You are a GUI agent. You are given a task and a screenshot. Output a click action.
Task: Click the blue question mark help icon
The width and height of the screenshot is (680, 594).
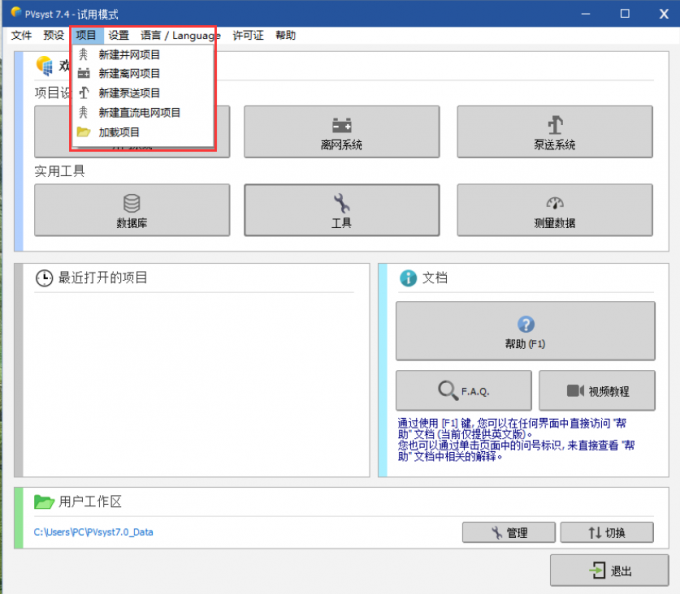(x=526, y=324)
